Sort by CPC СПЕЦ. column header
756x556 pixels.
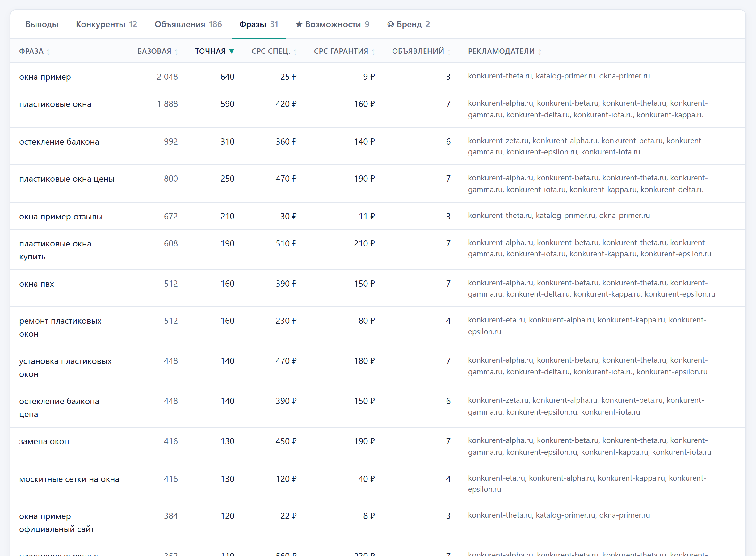[274, 51]
